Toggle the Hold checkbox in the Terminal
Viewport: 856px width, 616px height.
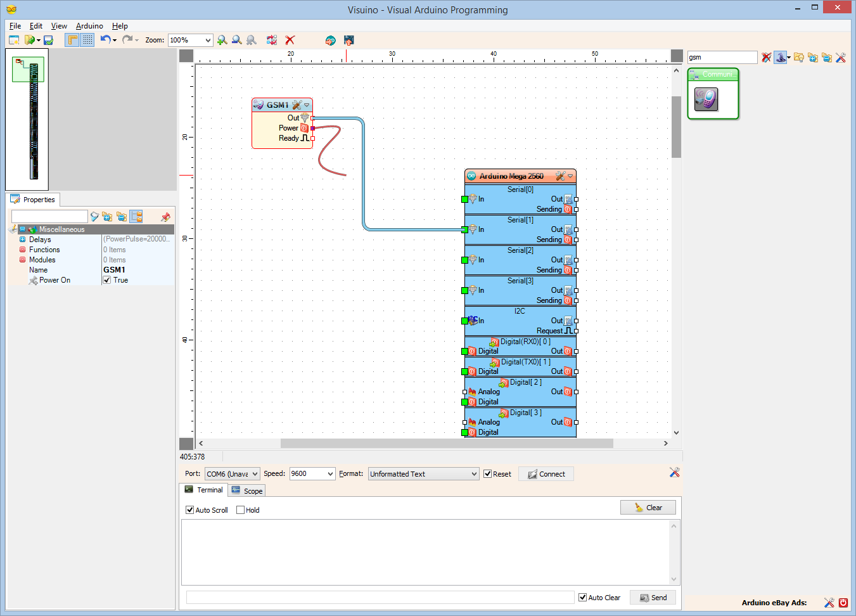(240, 510)
